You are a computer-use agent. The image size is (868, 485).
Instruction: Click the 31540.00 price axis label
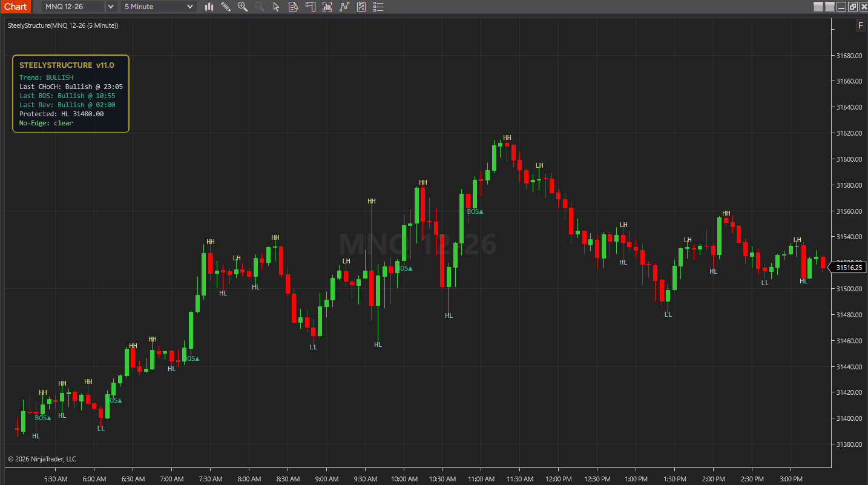849,237
